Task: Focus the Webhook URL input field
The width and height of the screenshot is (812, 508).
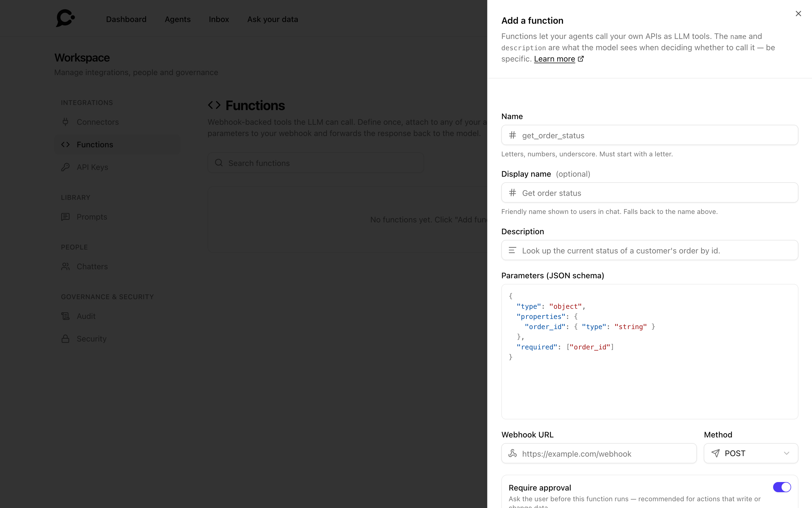Action: coord(599,453)
